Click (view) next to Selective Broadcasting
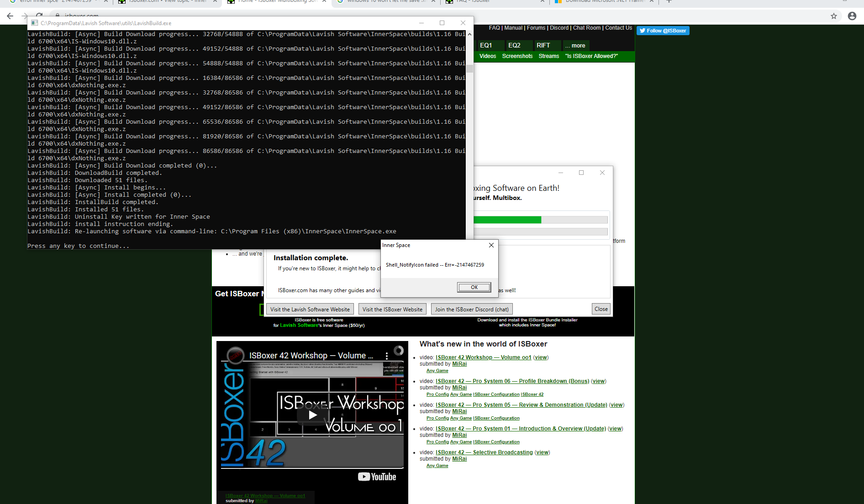864x504 pixels. click(x=543, y=452)
